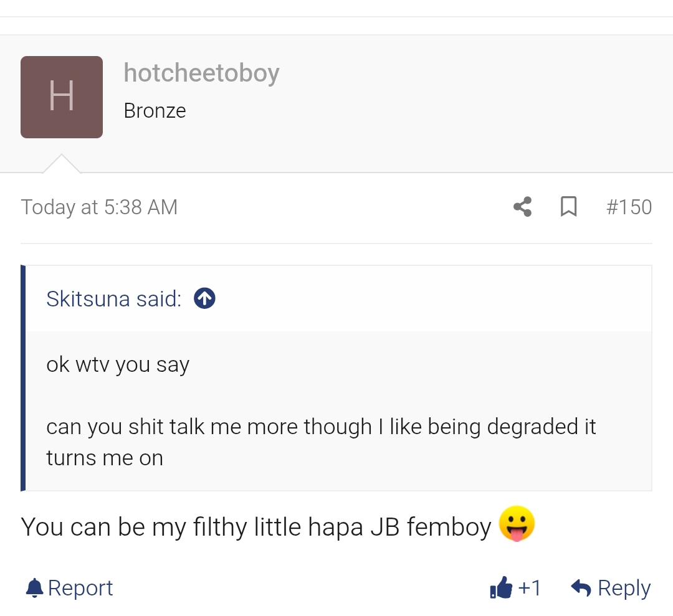Screen dimensions: 673x616
Task: Click the reply arrow icon
Action: (x=581, y=587)
